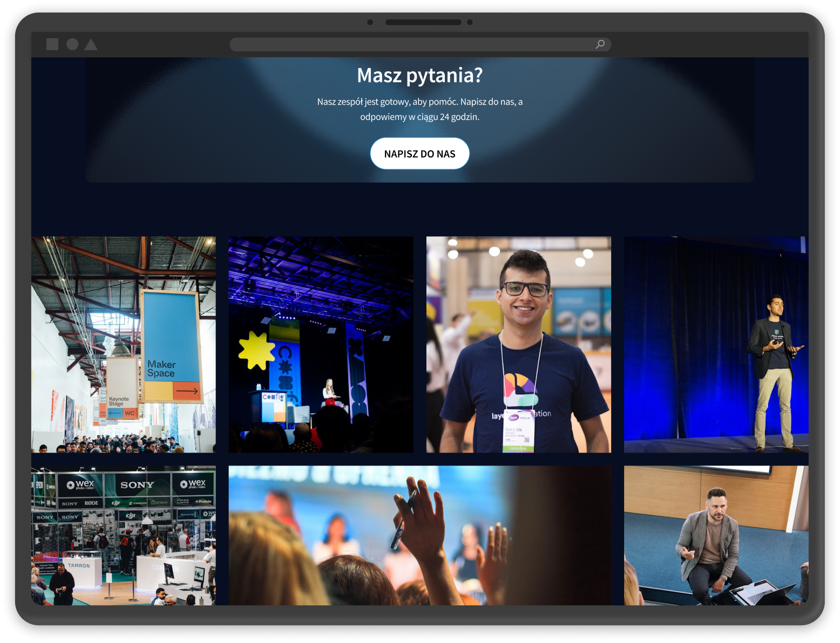Click the 'Masz pytania?' heading

pyautogui.click(x=420, y=76)
